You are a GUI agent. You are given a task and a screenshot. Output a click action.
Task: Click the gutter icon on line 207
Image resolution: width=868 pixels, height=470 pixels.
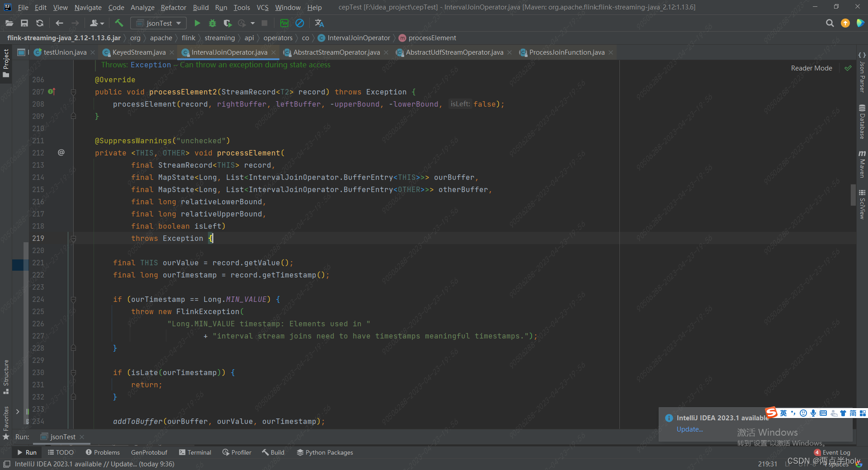coord(52,92)
